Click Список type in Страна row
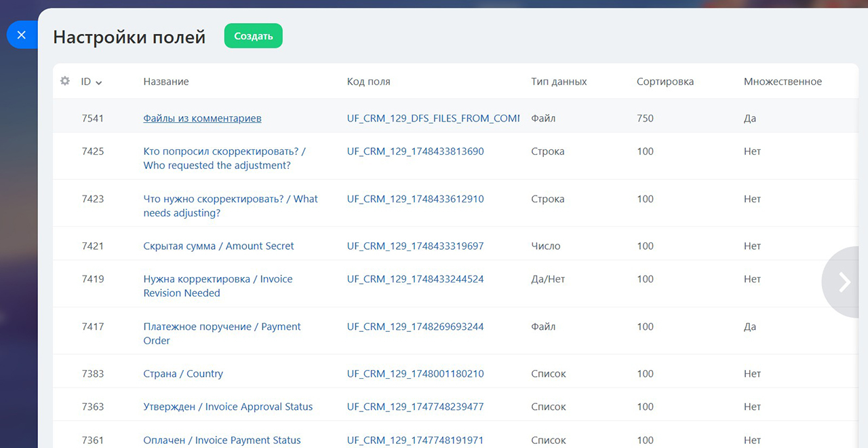Screen dimensions: 868x448 coord(549,373)
